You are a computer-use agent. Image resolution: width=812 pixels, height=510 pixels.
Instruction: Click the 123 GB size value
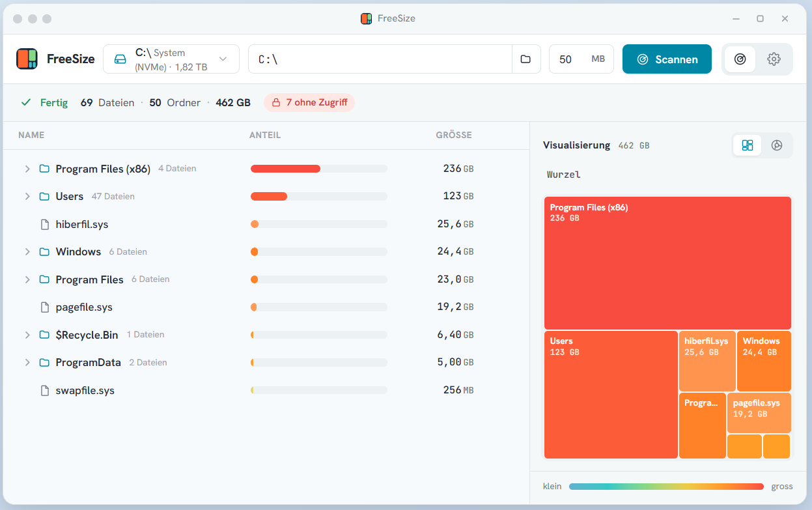tap(458, 196)
